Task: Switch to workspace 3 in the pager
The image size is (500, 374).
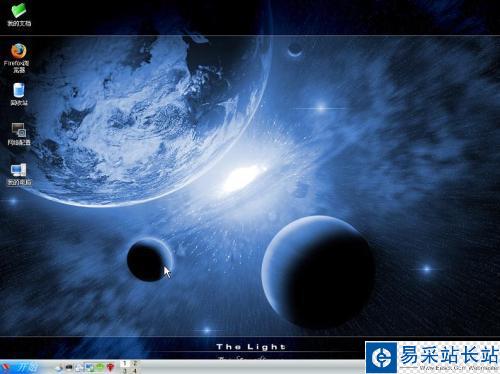Action: [125, 371]
